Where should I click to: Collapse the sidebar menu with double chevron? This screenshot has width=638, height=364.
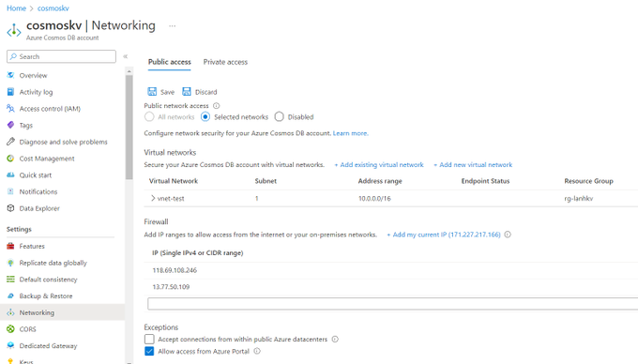point(126,56)
